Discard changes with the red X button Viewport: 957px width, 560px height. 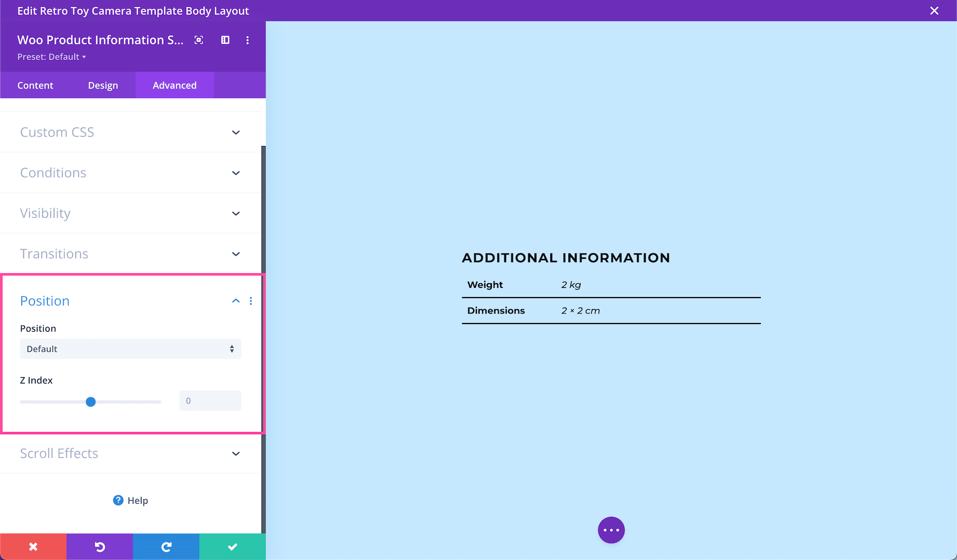point(33,546)
